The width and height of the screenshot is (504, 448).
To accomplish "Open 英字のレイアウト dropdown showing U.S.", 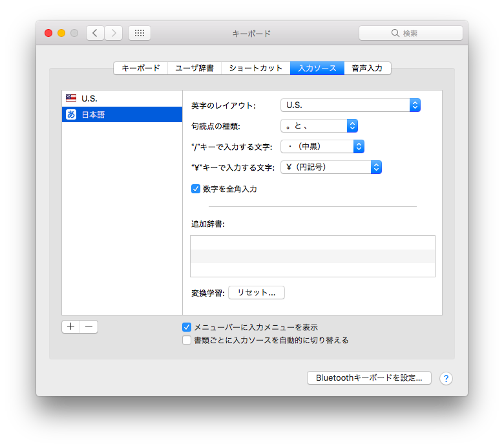I will tap(350, 105).
